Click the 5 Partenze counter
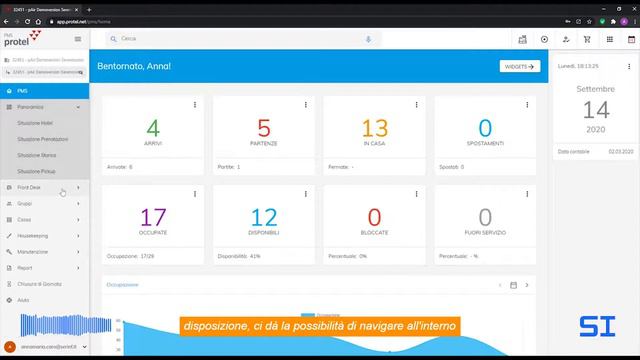 pos(264,128)
